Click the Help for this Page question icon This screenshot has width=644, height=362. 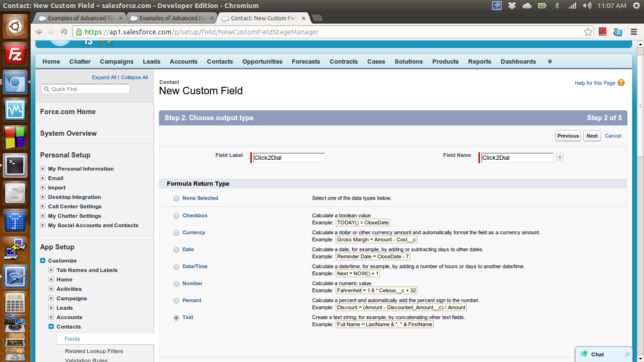click(x=621, y=82)
